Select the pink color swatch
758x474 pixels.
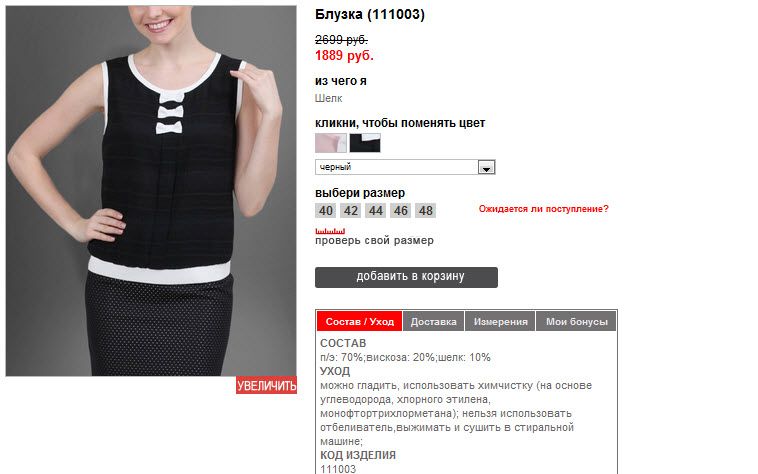click(x=331, y=143)
